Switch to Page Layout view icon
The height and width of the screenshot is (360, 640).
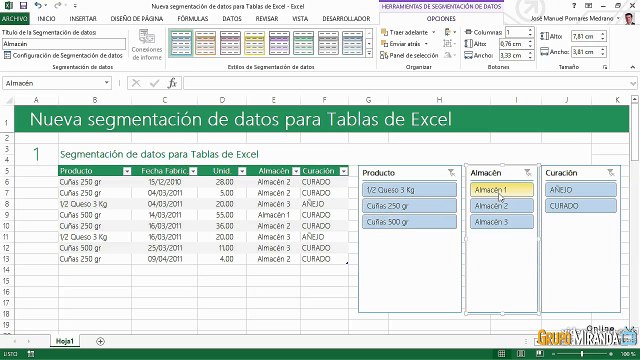[x=521, y=354]
